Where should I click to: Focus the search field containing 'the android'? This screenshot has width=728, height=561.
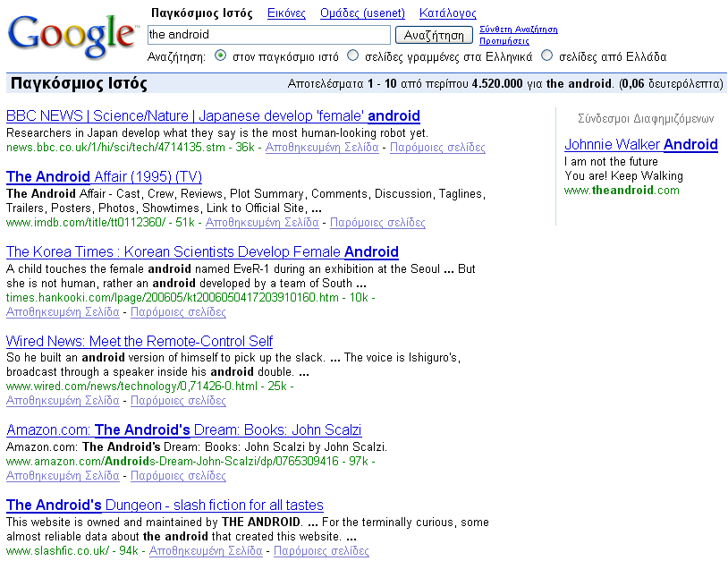[269, 35]
